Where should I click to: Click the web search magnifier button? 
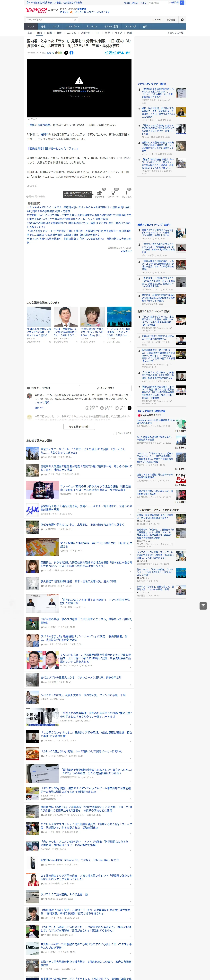pos(182,3)
